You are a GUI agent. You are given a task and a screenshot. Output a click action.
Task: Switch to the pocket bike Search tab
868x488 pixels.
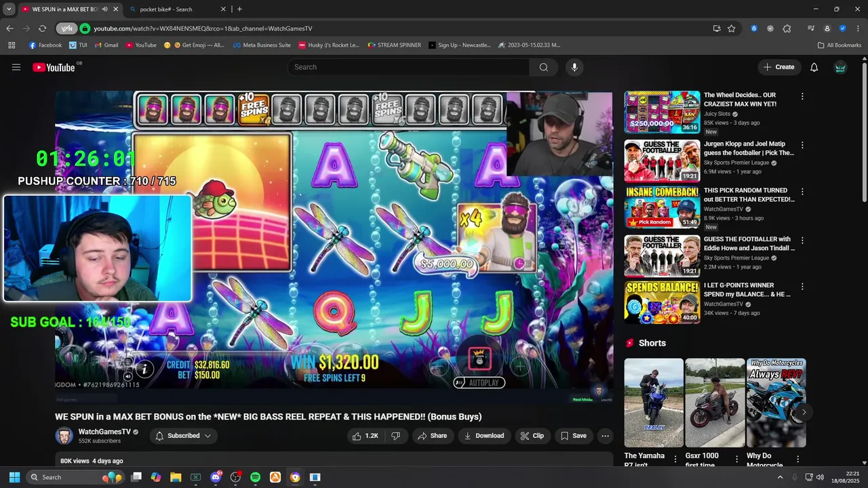tap(177, 9)
